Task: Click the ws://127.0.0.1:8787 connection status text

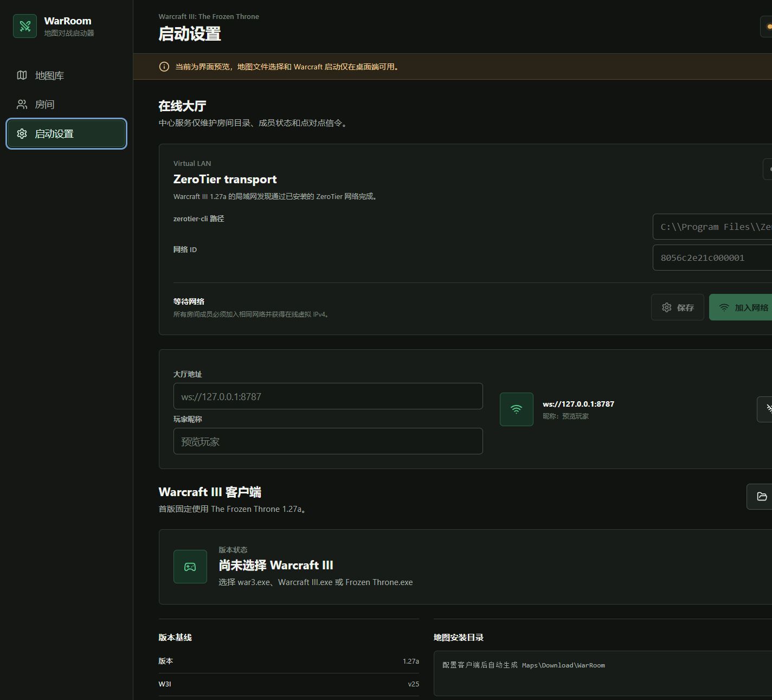Action: pyautogui.click(x=578, y=404)
